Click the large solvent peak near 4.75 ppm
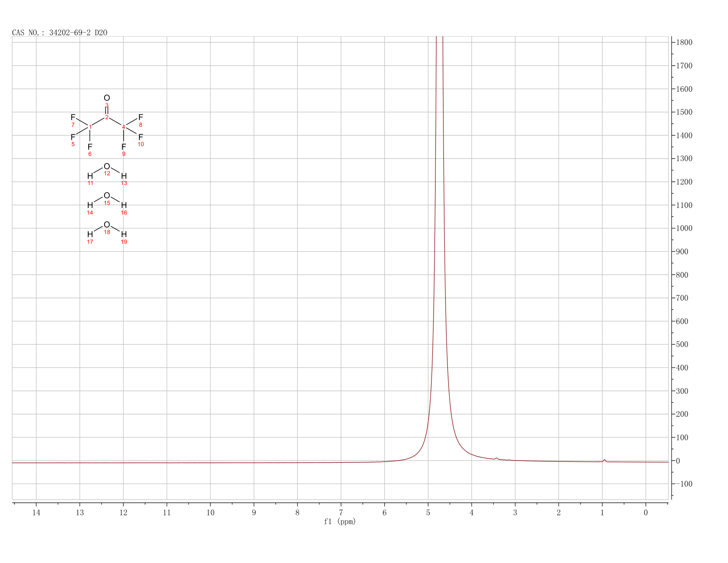Screen dimensions: 728x563 tap(439, 247)
